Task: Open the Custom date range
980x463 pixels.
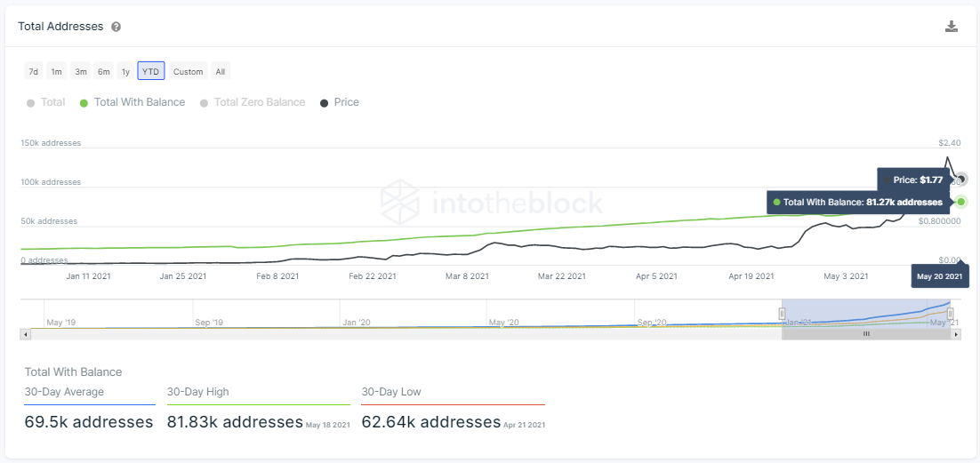Action: pos(189,71)
